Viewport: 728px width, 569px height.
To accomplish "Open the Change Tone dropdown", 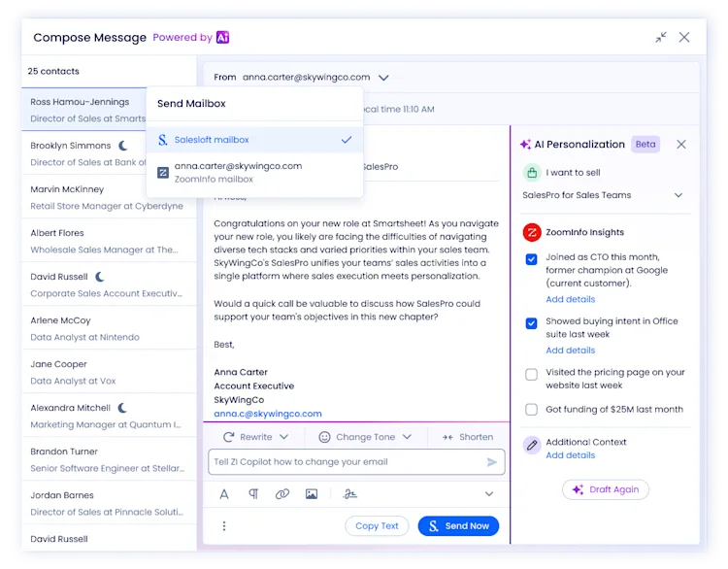I will pos(365,437).
